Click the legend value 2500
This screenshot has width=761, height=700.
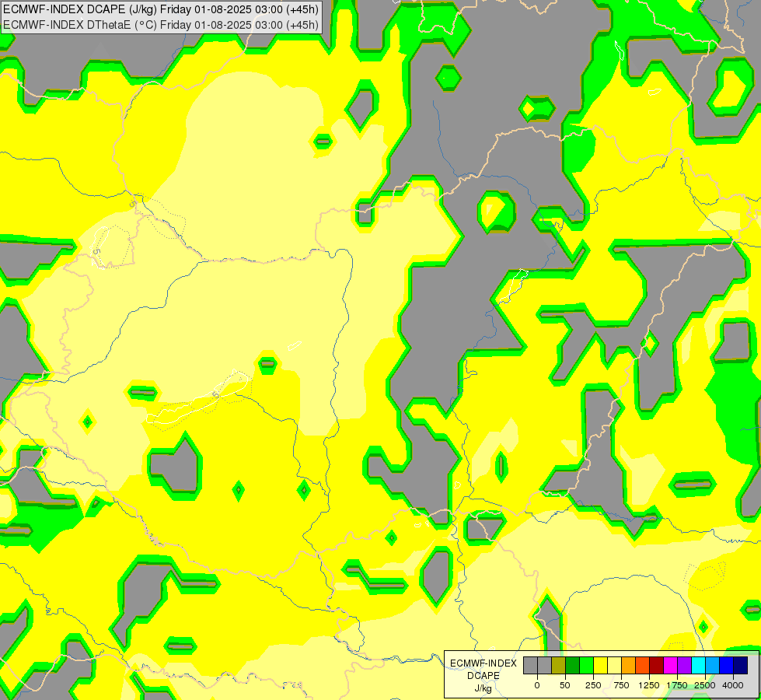705,685
